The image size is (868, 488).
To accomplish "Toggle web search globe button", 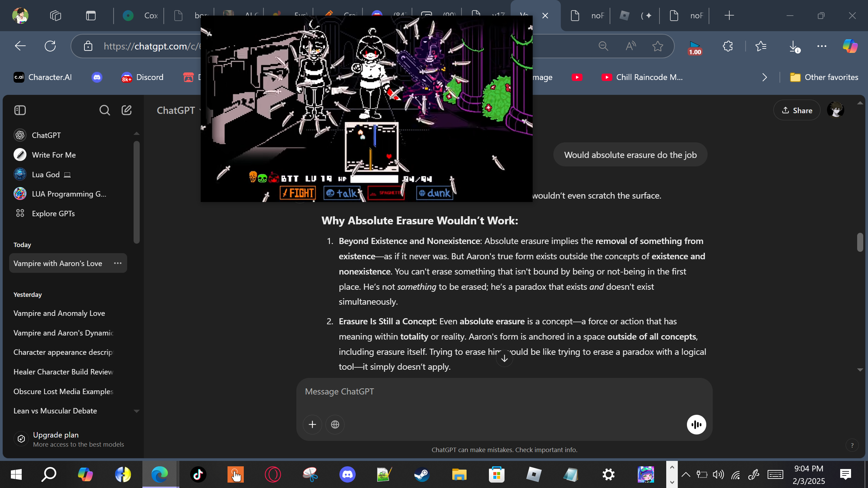I will 335,424.
